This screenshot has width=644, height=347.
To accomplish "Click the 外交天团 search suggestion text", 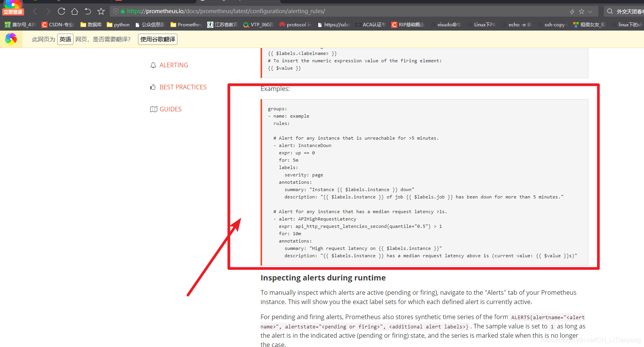I will (x=630, y=12).
